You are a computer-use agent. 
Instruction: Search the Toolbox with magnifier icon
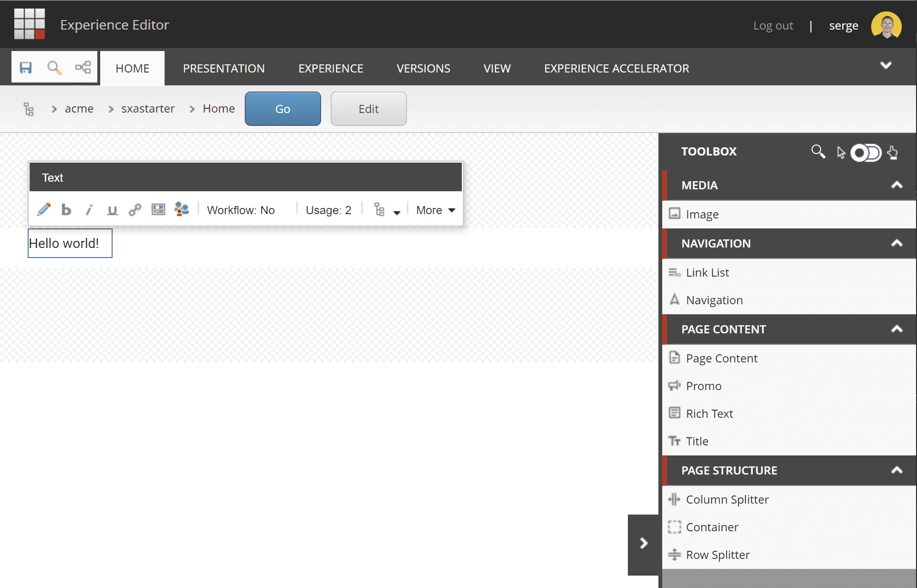pyautogui.click(x=818, y=152)
